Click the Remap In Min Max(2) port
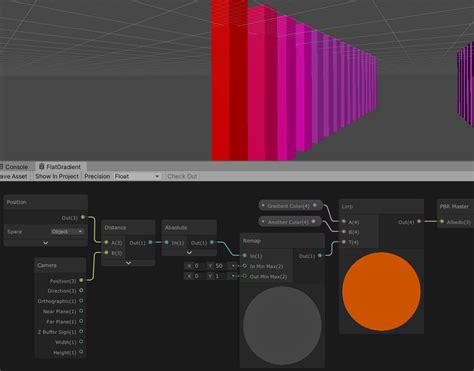Viewport: 474px width, 371px height. (x=245, y=266)
